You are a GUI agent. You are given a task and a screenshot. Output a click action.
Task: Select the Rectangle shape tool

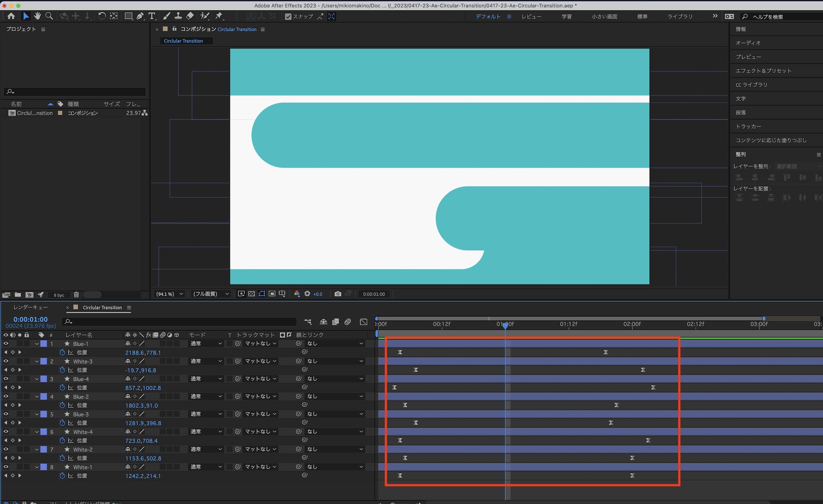[x=128, y=16]
